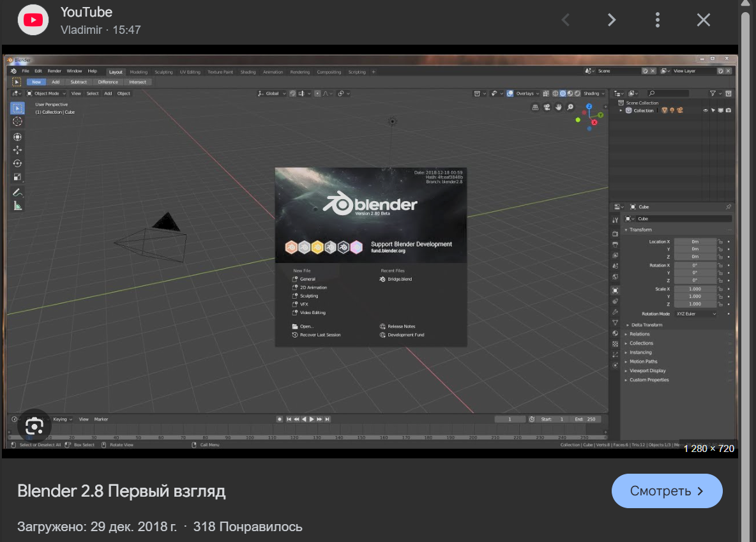Open the Blender File menu

pos(26,71)
